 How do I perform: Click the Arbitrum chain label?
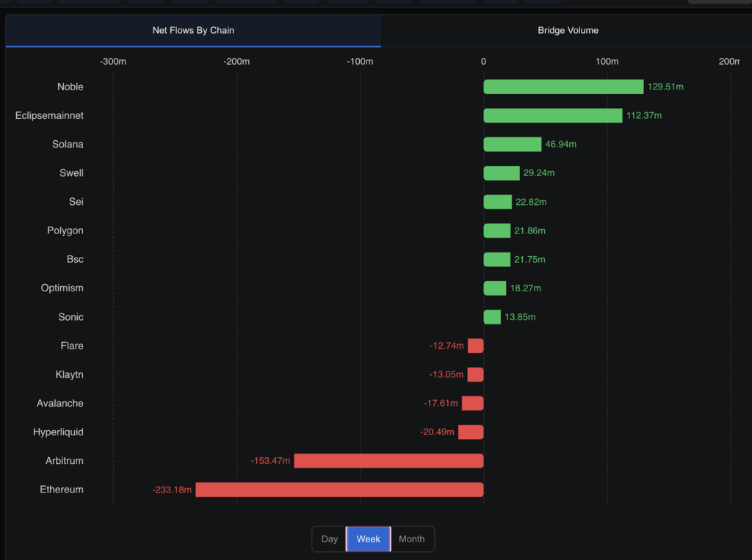point(65,461)
